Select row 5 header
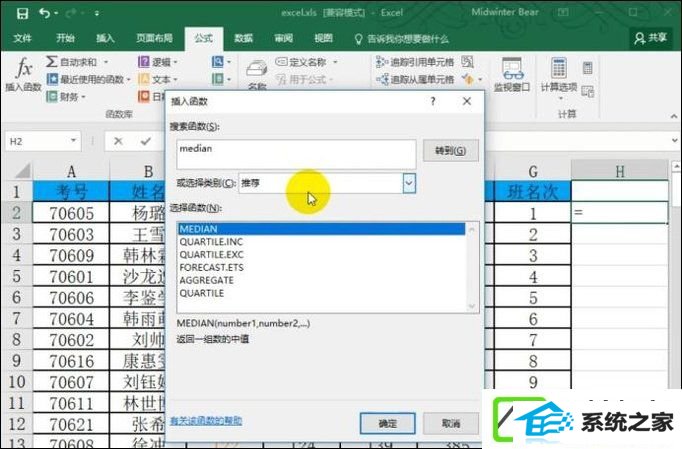Viewport: 682px width, 449px height. (x=17, y=276)
